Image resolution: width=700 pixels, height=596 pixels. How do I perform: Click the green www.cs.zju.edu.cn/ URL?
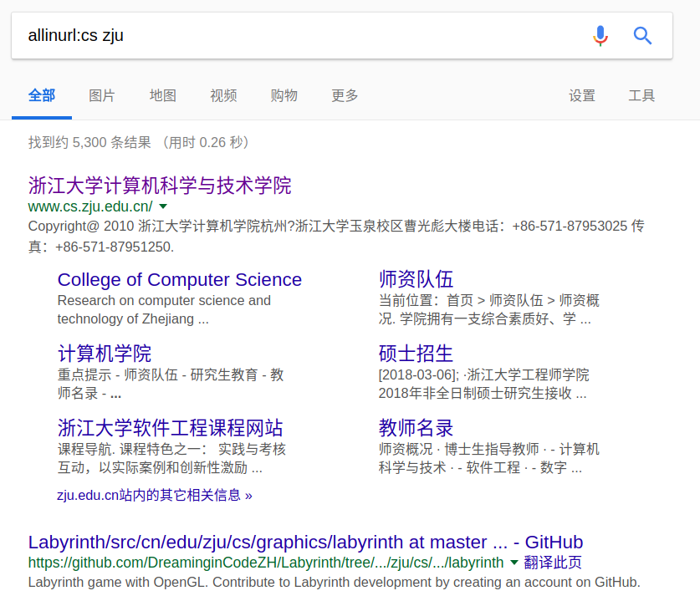coord(90,206)
